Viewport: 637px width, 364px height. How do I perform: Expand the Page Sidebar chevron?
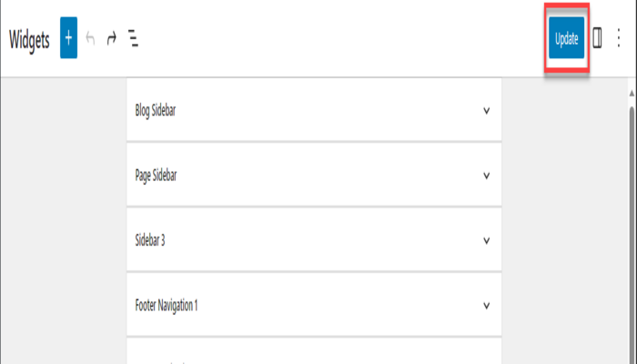[487, 177]
